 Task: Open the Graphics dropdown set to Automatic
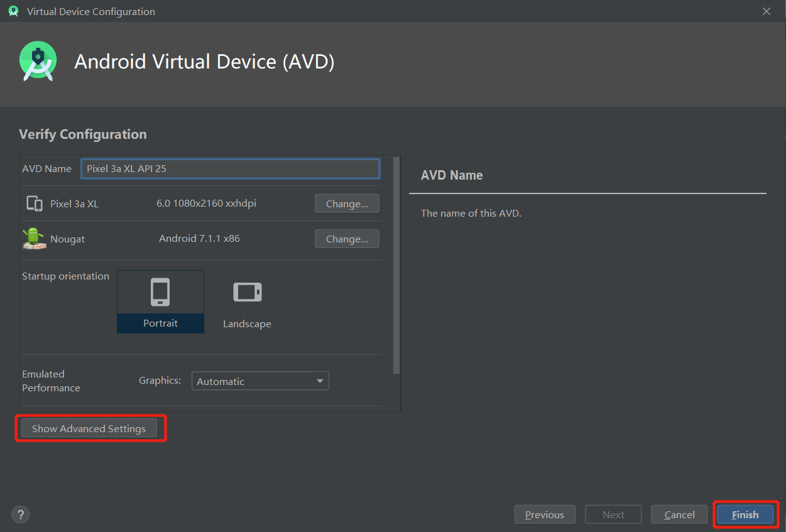click(260, 381)
